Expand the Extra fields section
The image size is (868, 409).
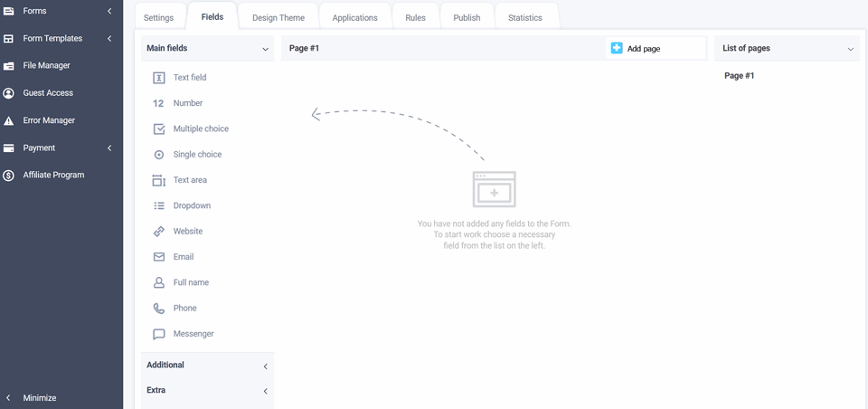(x=265, y=391)
